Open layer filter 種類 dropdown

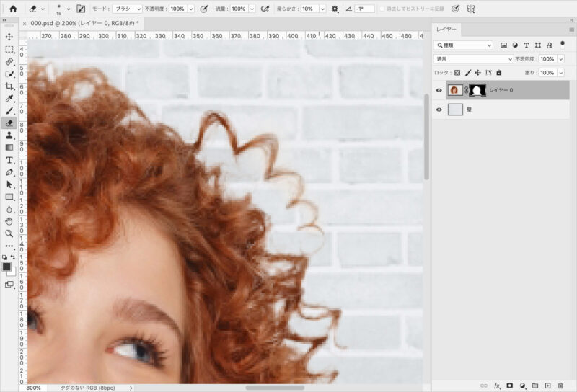click(x=463, y=45)
